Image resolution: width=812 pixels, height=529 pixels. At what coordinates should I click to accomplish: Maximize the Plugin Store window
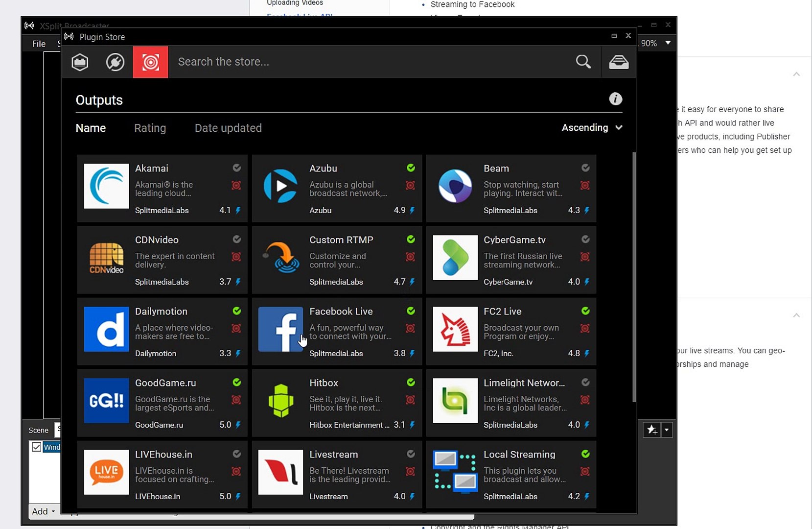click(614, 36)
